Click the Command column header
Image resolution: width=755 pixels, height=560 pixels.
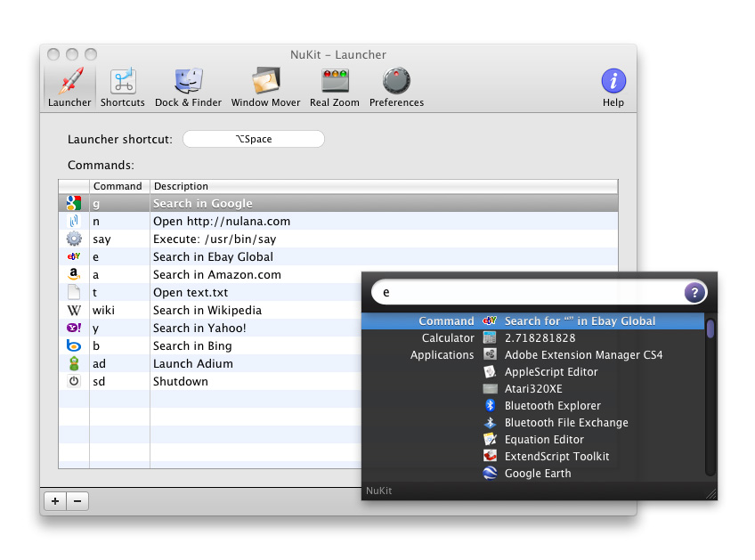tap(119, 186)
